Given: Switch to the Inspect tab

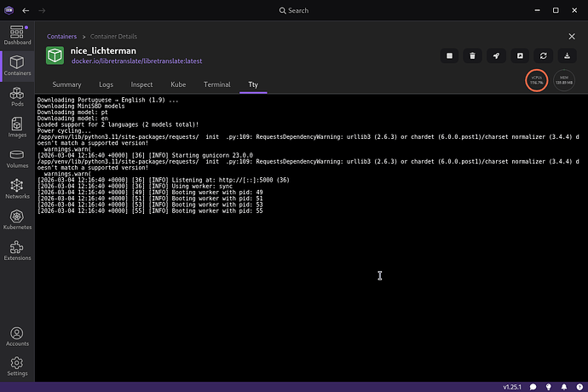Looking at the screenshot, I should pyautogui.click(x=141, y=85).
